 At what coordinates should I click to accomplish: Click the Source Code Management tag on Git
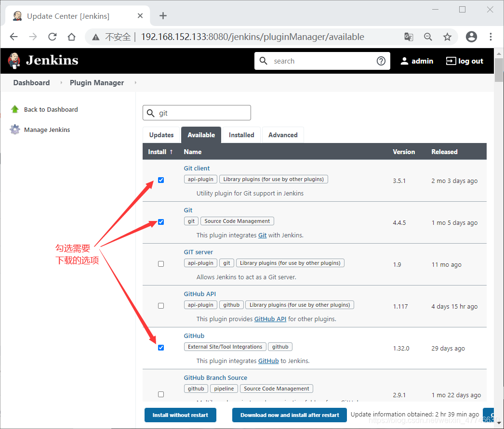(x=237, y=221)
